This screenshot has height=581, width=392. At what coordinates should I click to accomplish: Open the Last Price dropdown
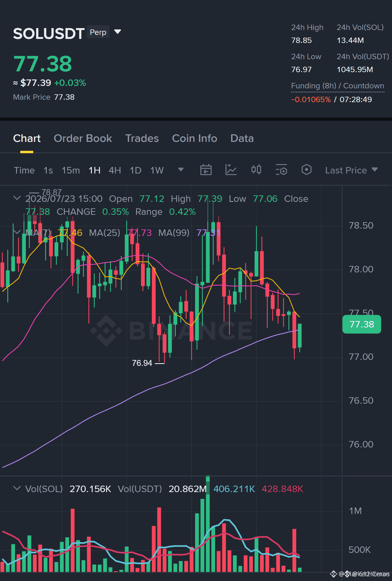(351, 170)
